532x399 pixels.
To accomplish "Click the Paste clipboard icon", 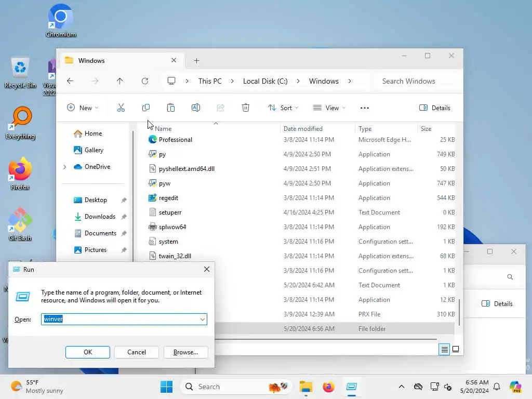I will click(x=170, y=108).
